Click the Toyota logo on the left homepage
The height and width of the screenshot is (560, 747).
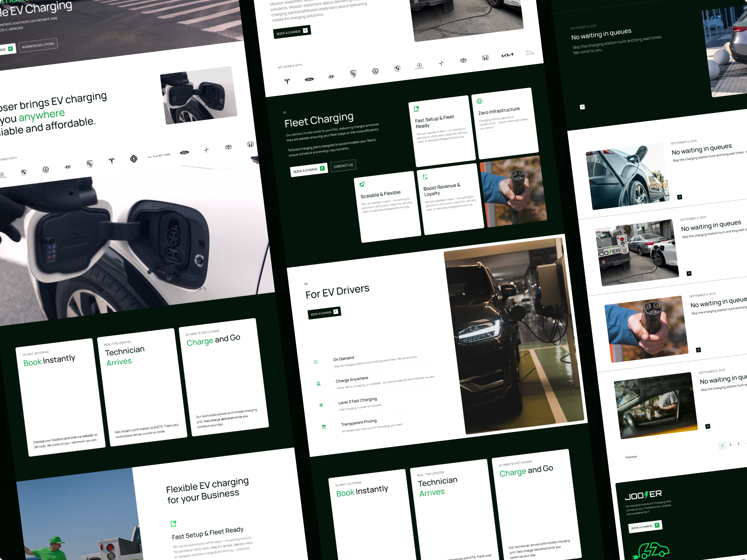tap(229, 147)
